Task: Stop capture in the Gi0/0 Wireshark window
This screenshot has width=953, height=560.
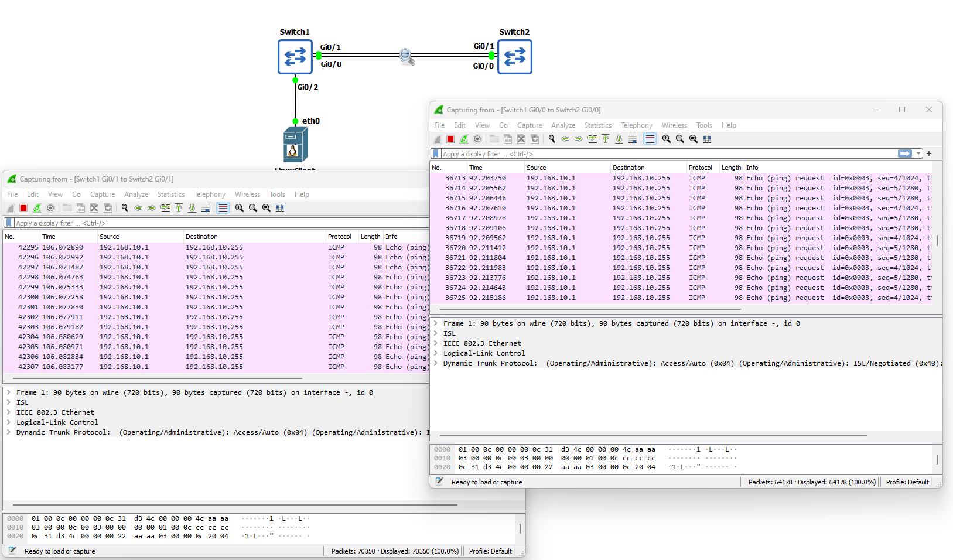Action: [450, 139]
